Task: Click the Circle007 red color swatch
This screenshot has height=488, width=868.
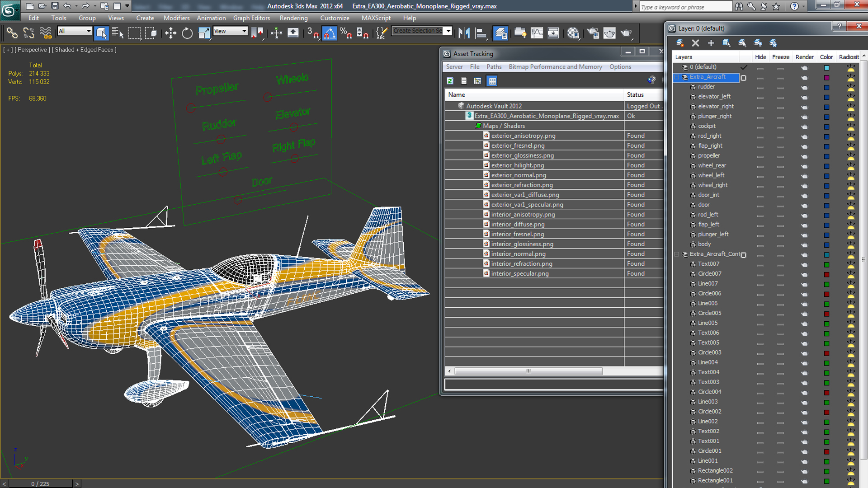Action: click(x=826, y=274)
